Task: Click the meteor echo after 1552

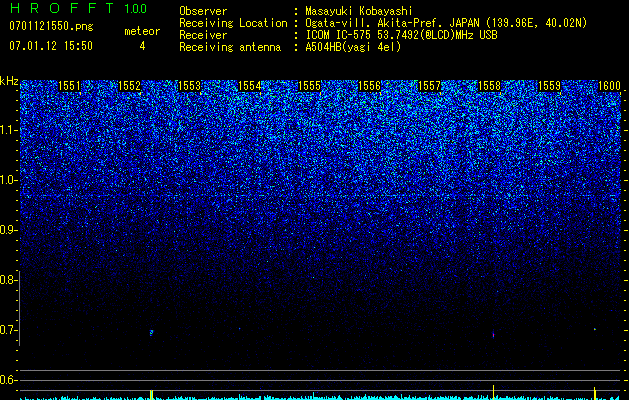Action: click(151, 332)
